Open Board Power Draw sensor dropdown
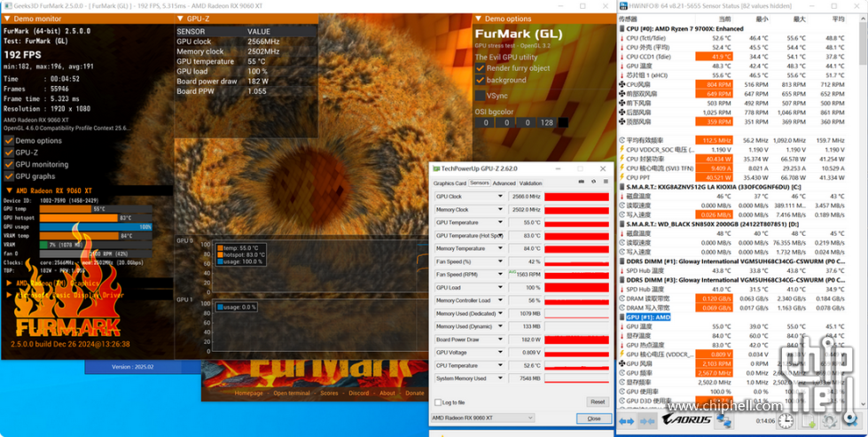The image size is (868, 437). (500, 339)
